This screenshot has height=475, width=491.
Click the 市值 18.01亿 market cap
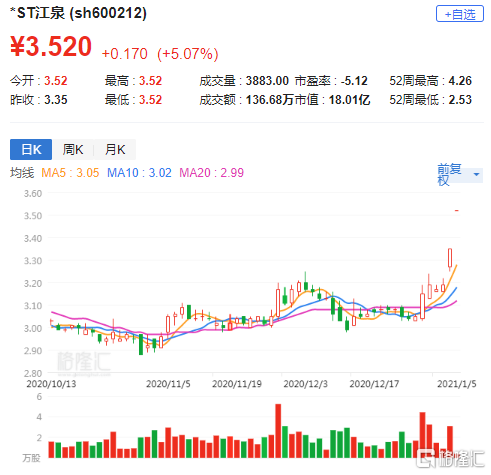click(x=332, y=100)
